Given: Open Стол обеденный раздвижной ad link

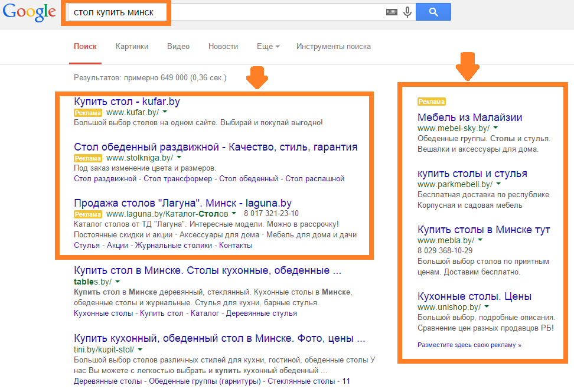Looking at the screenshot, I should point(216,147).
